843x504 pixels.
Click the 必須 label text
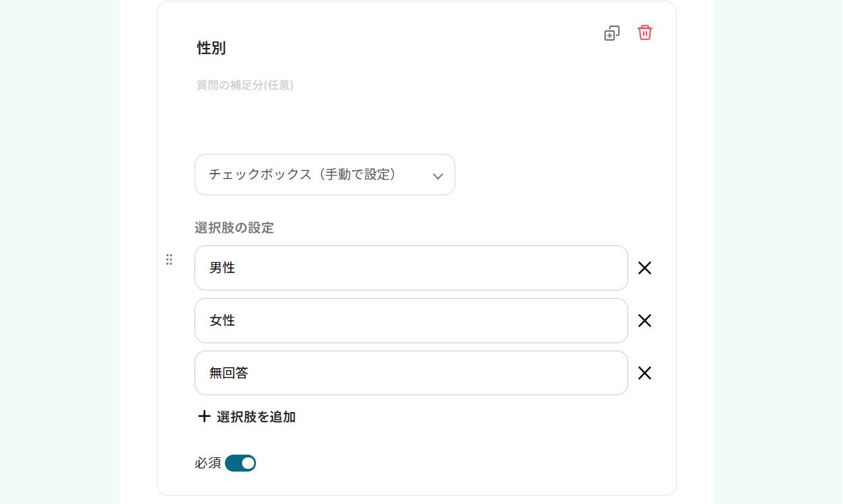[x=207, y=463]
